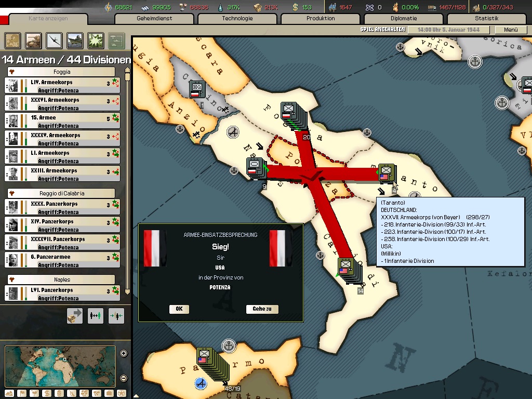
Task: Open the Diplomatie tab
Action: pos(404,19)
